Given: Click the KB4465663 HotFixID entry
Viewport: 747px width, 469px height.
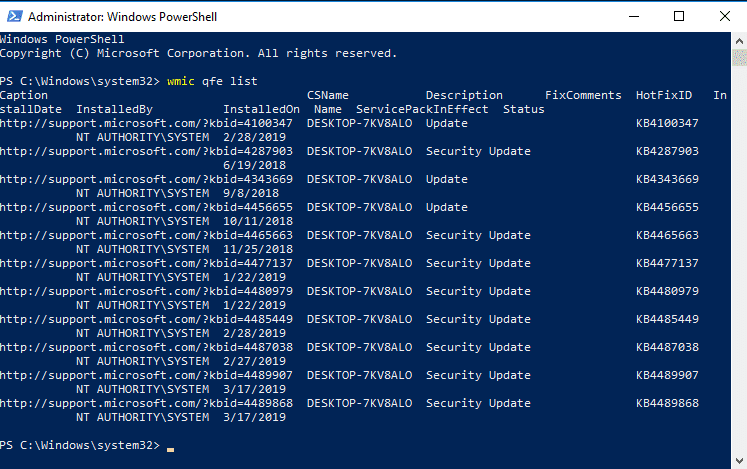Looking at the screenshot, I should pyautogui.click(x=667, y=235).
